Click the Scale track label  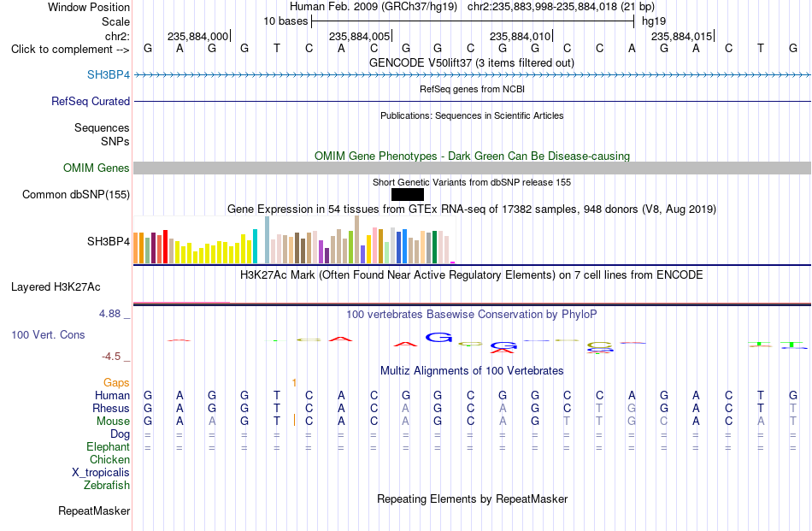[115, 21]
